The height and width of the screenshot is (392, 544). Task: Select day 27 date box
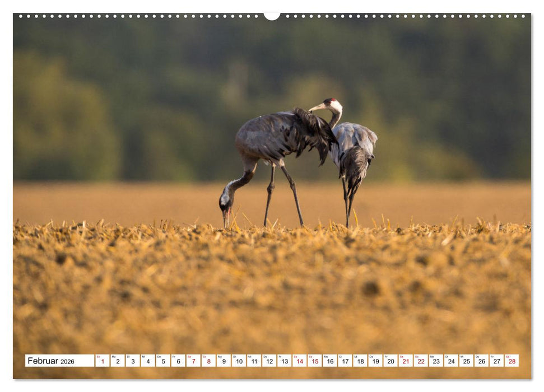coord(496,361)
